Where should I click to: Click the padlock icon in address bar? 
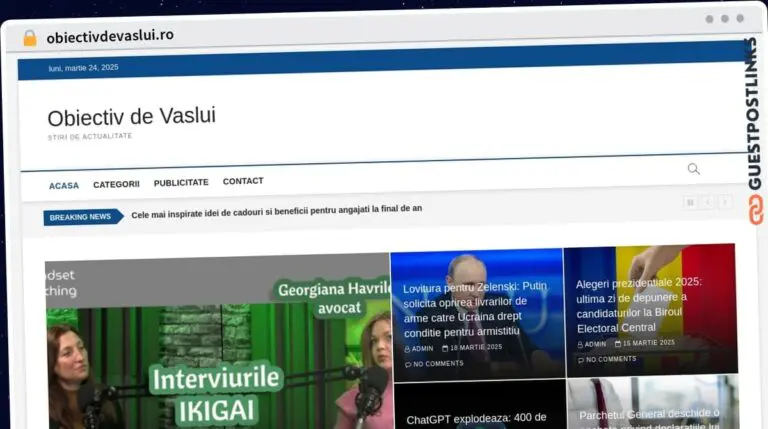pos(30,37)
